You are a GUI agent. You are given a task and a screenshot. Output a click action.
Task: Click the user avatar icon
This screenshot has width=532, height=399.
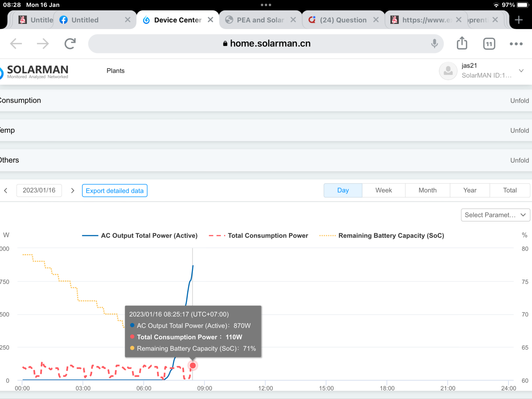[x=448, y=71]
